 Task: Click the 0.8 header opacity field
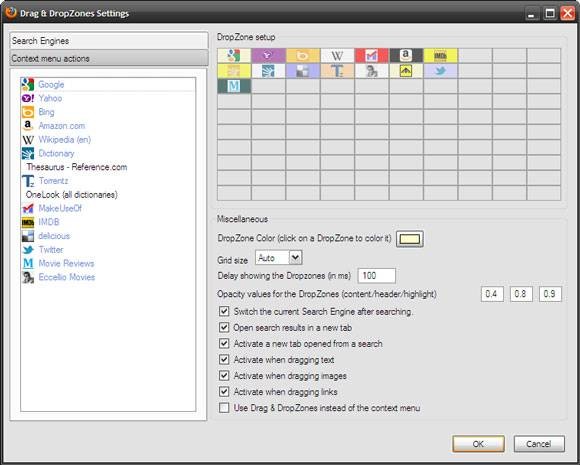coord(521,294)
